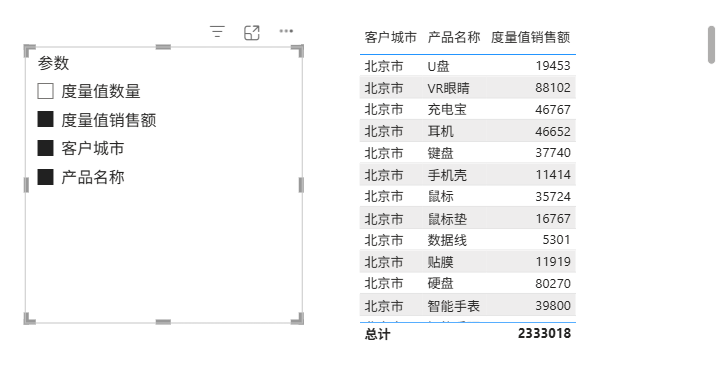
Task: Select the 数据线 product cell
Action: (x=447, y=240)
